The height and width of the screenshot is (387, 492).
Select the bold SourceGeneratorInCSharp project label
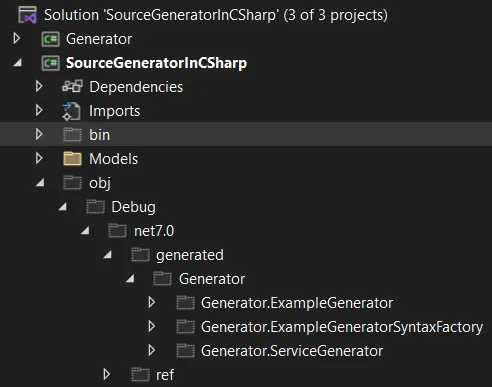tap(156, 63)
